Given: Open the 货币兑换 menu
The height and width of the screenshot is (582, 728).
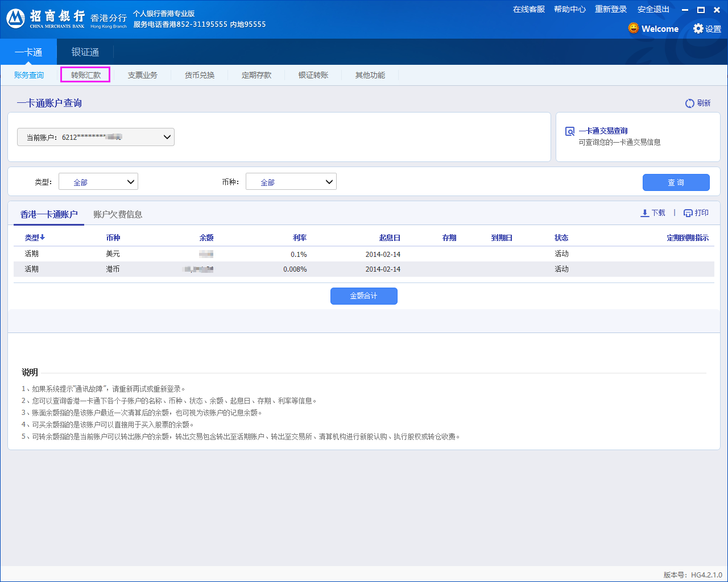Looking at the screenshot, I should click(200, 75).
